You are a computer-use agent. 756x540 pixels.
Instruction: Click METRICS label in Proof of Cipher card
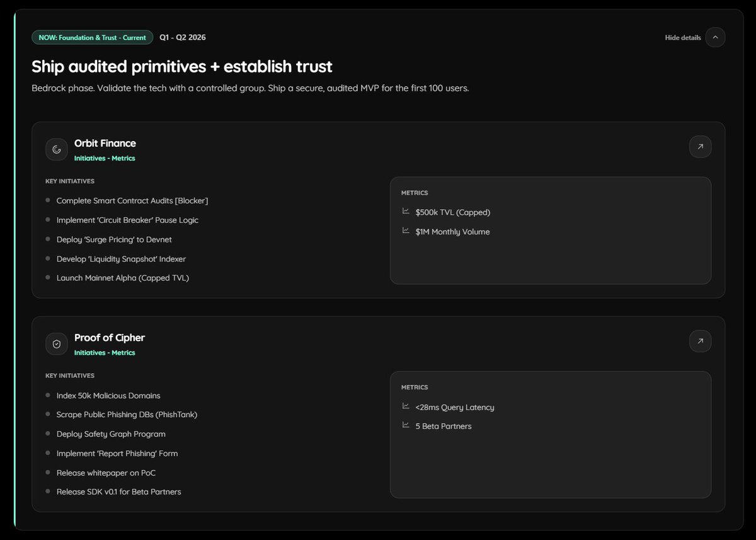[415, 388]
